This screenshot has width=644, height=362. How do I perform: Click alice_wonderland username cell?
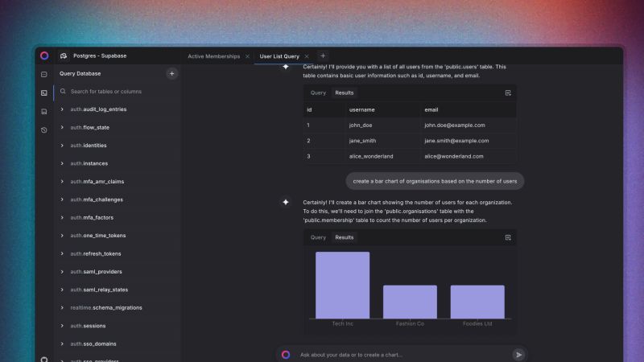coord(371,156)
